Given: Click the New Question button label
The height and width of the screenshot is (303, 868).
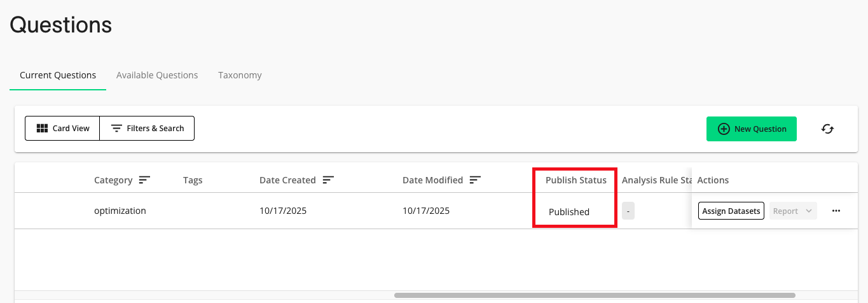Looking at the screenshot, I should [x=760, y=129].
